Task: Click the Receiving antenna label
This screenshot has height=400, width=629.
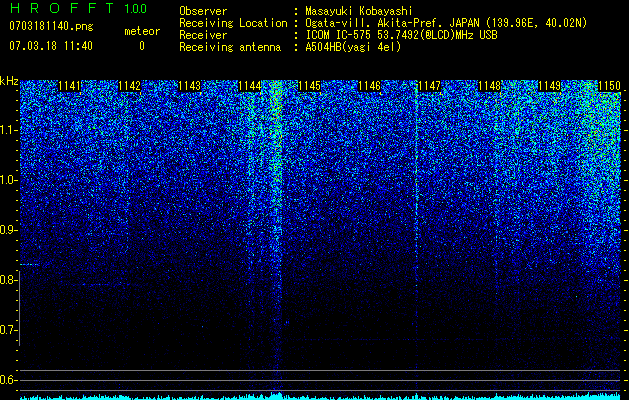Action: [x=230, y=47]
